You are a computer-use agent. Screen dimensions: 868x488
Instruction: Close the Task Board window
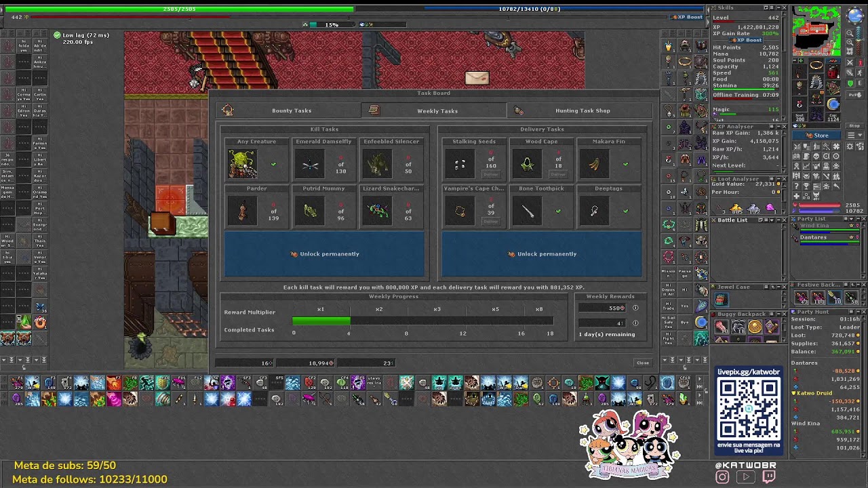tap(642, 363)
